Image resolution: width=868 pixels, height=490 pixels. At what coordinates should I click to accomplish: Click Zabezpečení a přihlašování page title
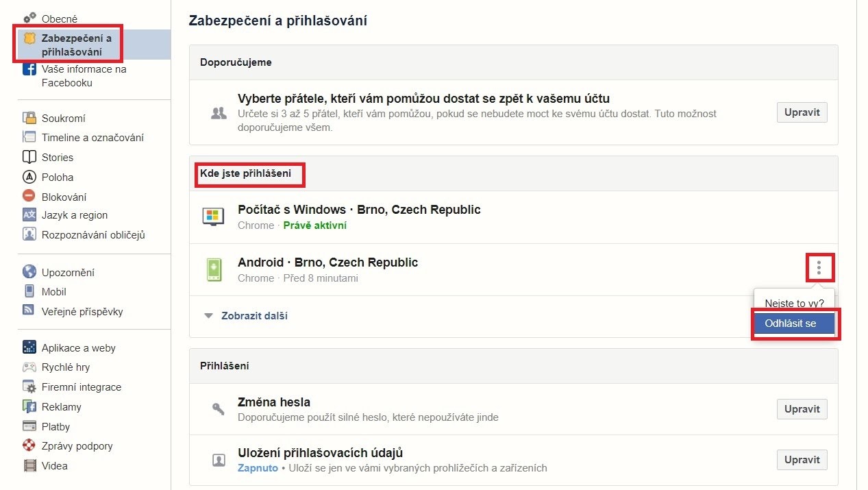(x=277, y=21)
